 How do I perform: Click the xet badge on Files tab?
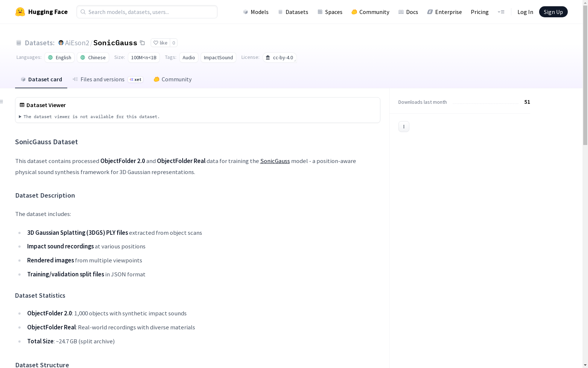coord(136,79)
